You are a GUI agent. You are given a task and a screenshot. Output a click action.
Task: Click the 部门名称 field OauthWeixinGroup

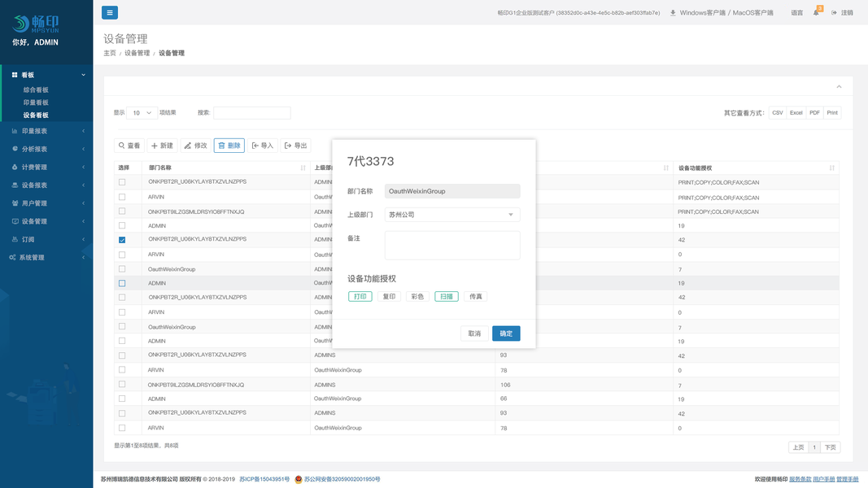point(452,191)
